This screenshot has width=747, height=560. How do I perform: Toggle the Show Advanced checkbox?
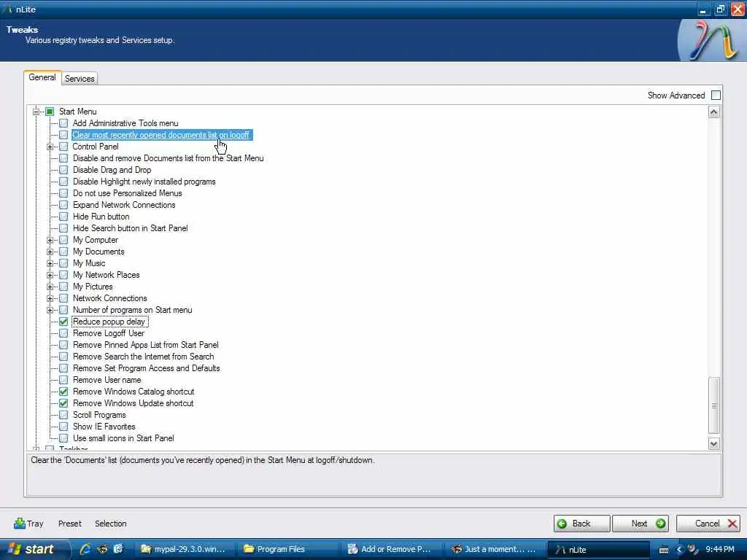pos(716,96)
